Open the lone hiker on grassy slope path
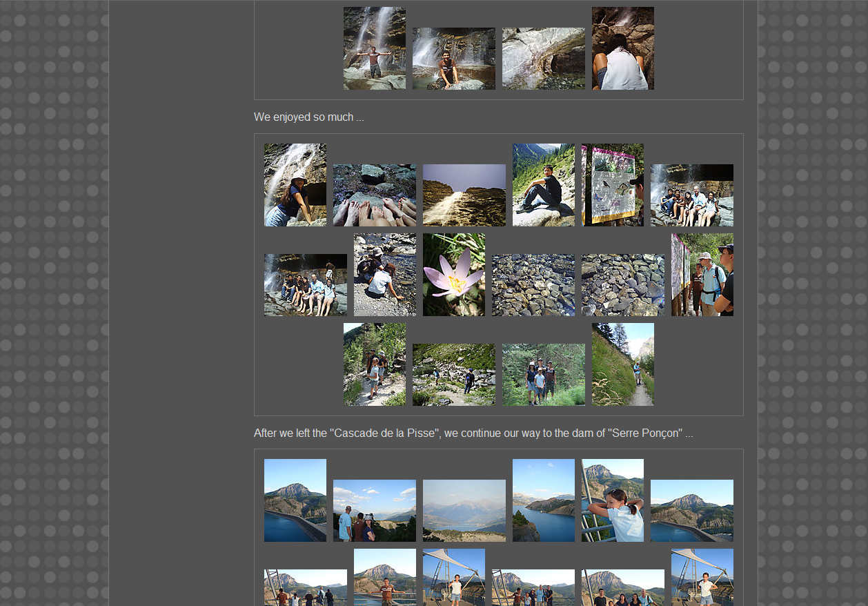The height and width of the screenshot is (606, 868). coord(622,364)
